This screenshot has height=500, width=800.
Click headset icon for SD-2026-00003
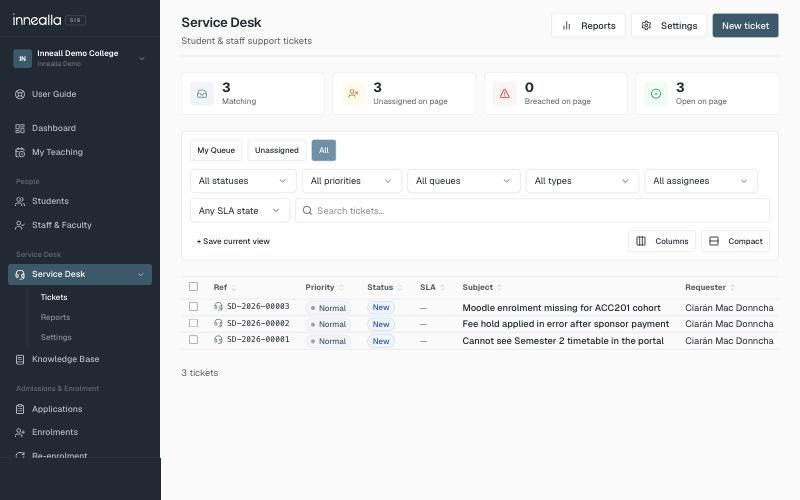click(x=218, y=307)
